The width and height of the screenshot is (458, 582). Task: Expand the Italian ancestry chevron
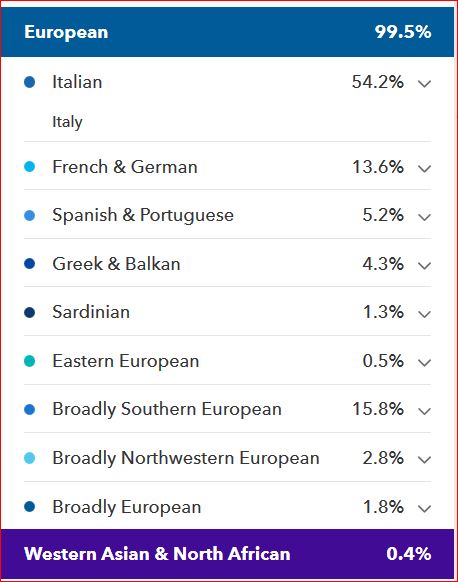(424, 84)
